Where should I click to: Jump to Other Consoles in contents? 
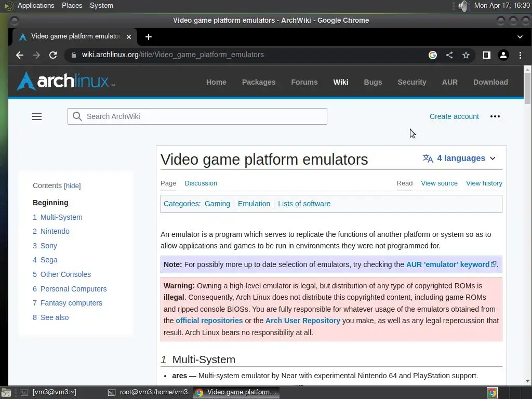pyautogui.click(x=62, y=274)
